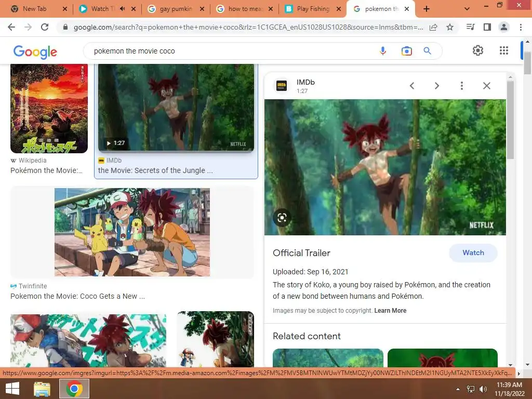Image resolution: width=532 pixels, height=399 pixels.
Task: Open the IMDb 1:27 video thumbnail
Action: click(x=176, y=107)
